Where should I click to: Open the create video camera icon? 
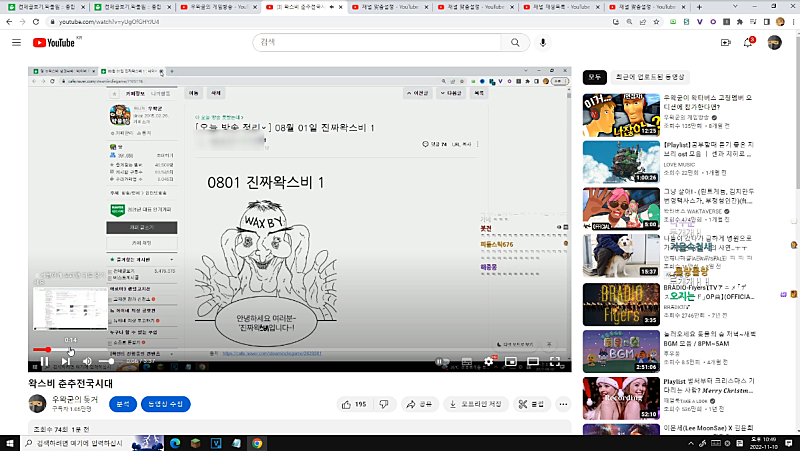(726, 42)
